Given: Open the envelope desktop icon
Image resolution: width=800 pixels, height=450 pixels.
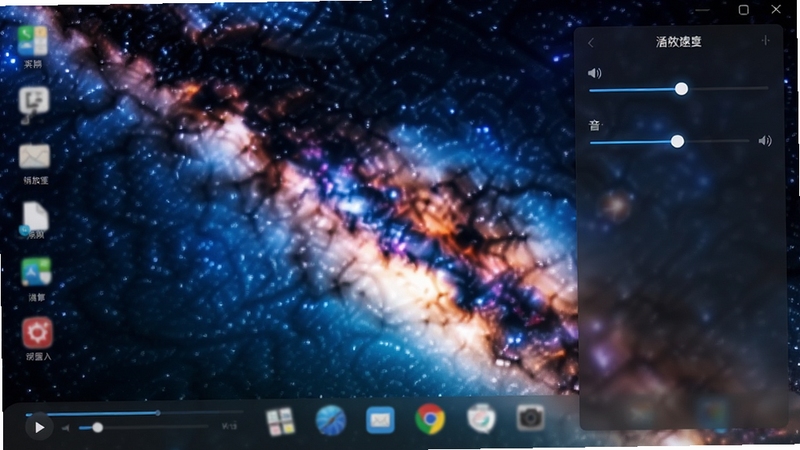Looking at the screenshot, I should (35, 157).
